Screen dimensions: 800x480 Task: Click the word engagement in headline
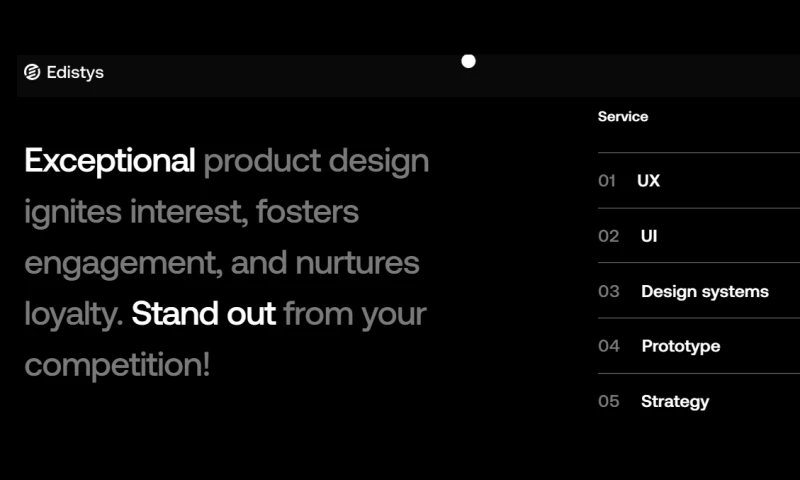(121, 262)
